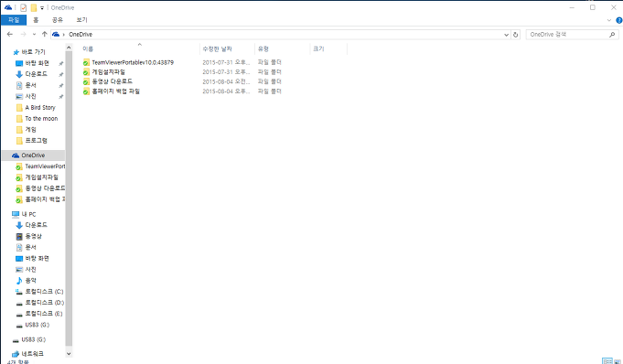
Task: Refresh the OneDrive folder view
Action: (515, 35)
